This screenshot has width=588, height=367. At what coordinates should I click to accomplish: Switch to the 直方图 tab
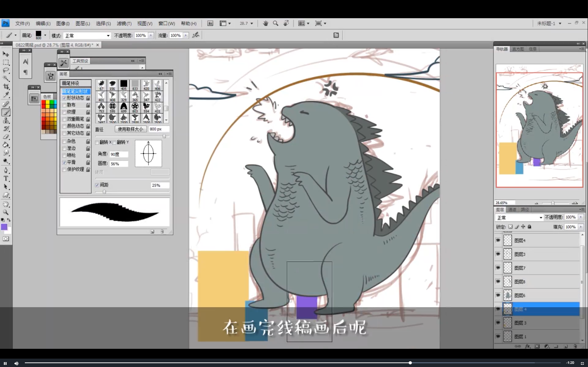(518, 49)
